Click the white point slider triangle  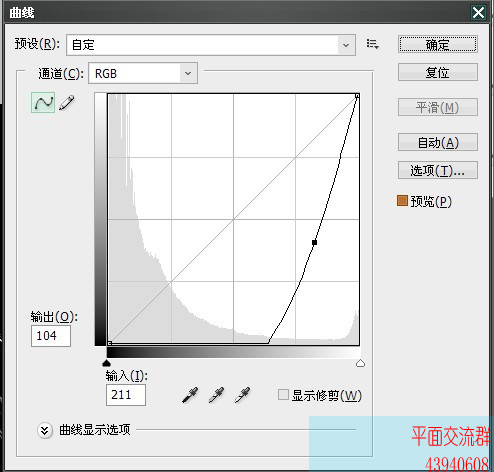point(360,363)
